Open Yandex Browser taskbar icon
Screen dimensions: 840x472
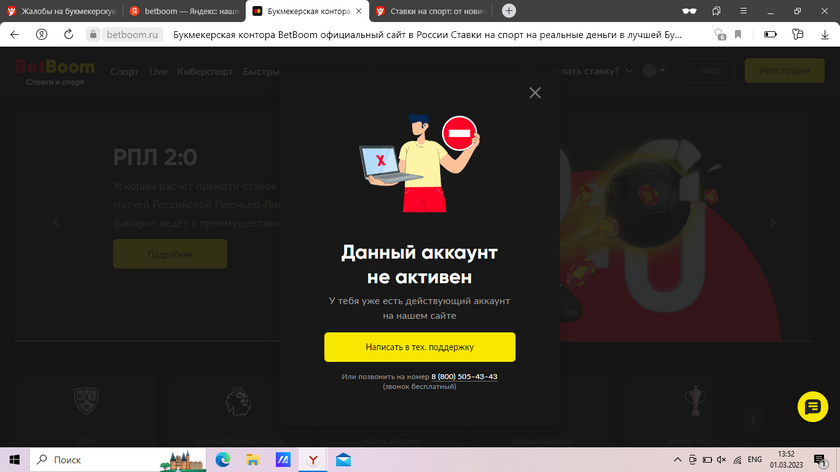313,460
